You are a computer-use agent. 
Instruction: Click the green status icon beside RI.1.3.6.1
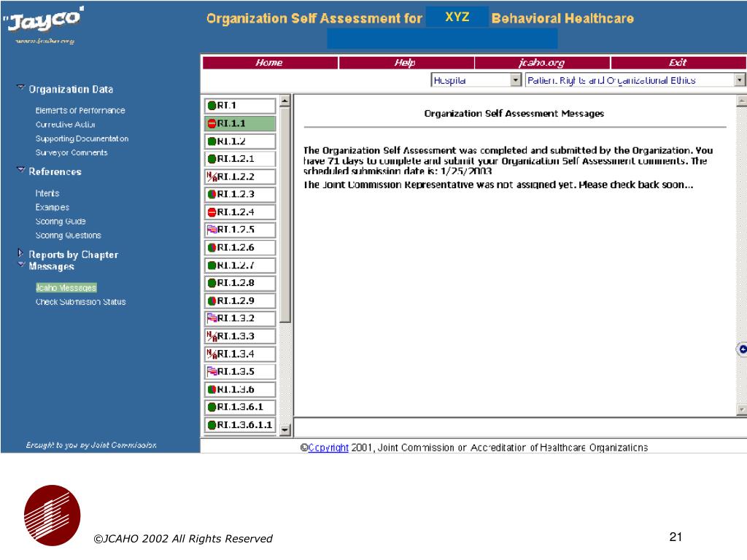[x=212, y=407]
